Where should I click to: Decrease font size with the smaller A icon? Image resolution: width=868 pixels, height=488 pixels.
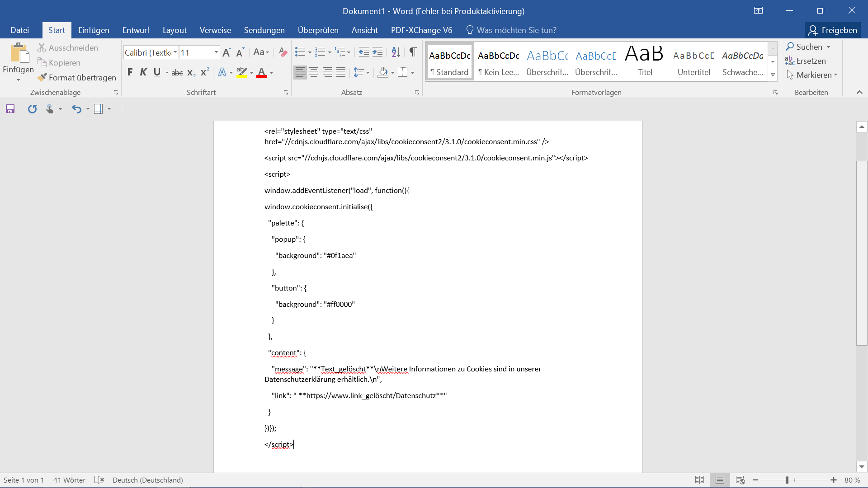click(x=240, y=52)
